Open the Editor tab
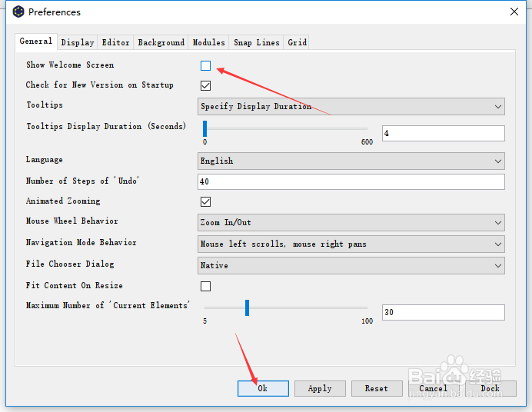The width and height of the screenshot is (532, 412). click(x=115, y=43)
